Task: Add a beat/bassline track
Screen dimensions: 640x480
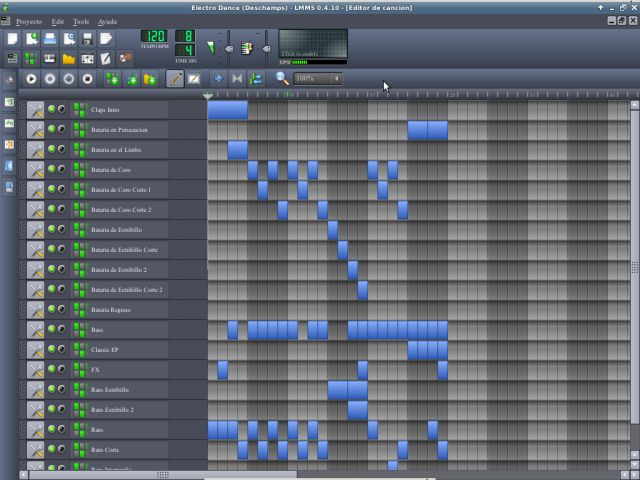Action: click(x=112, y=79)
